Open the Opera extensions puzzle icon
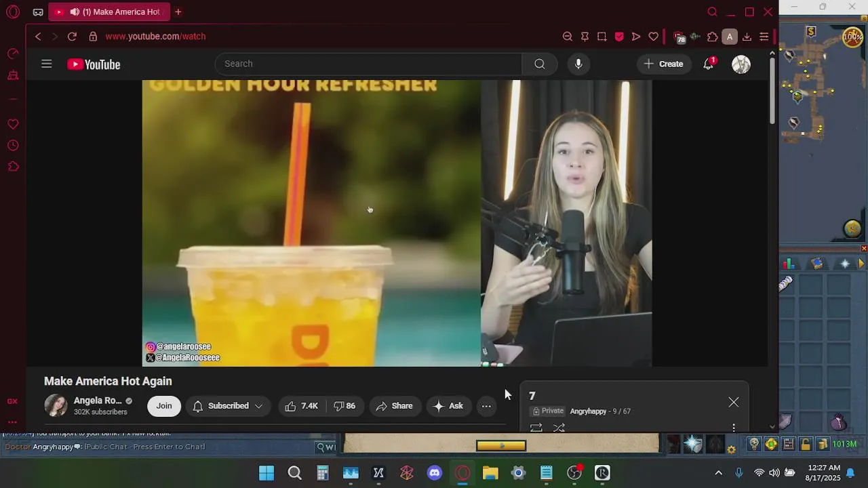The height and width of the screenshot is (488, 868). pyautogui.click(x=713, y=37)
